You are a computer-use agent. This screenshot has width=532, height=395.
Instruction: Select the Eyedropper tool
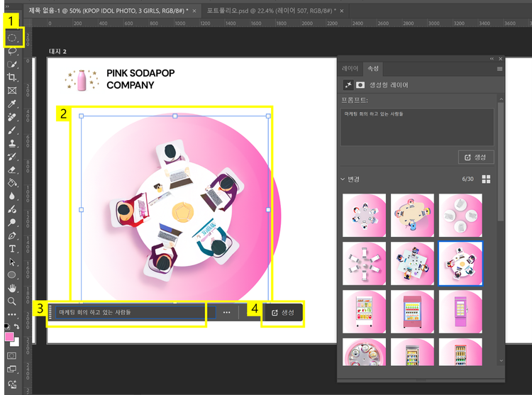click(12, 104)
